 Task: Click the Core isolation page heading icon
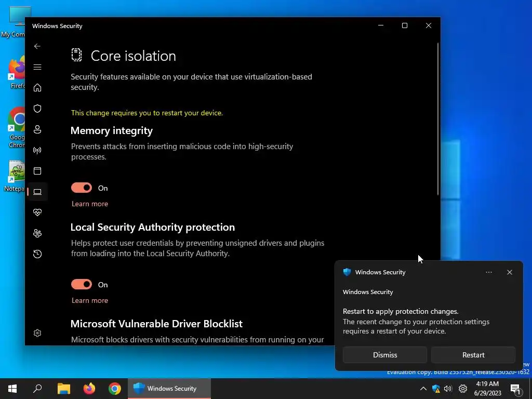pos(77,55)
